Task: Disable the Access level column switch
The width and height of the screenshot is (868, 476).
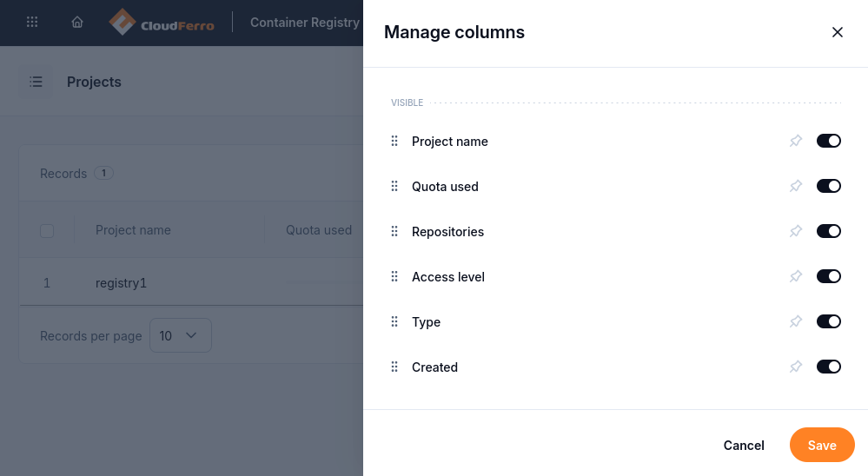Action: tap(829, 276)
